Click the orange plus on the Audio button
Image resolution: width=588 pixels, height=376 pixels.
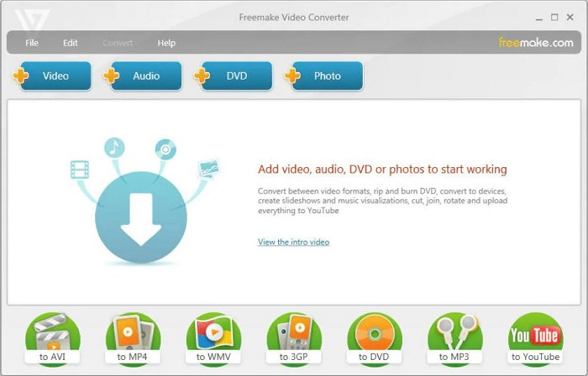111,76
